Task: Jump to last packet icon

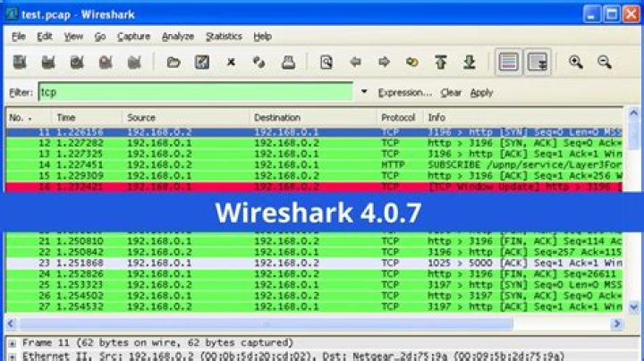Action: 470,63
